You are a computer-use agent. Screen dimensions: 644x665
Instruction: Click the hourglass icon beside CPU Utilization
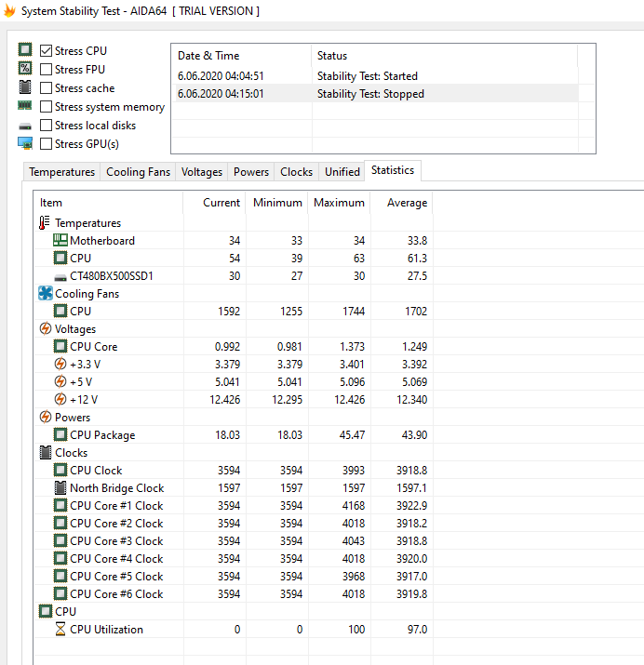pos(60,629)
